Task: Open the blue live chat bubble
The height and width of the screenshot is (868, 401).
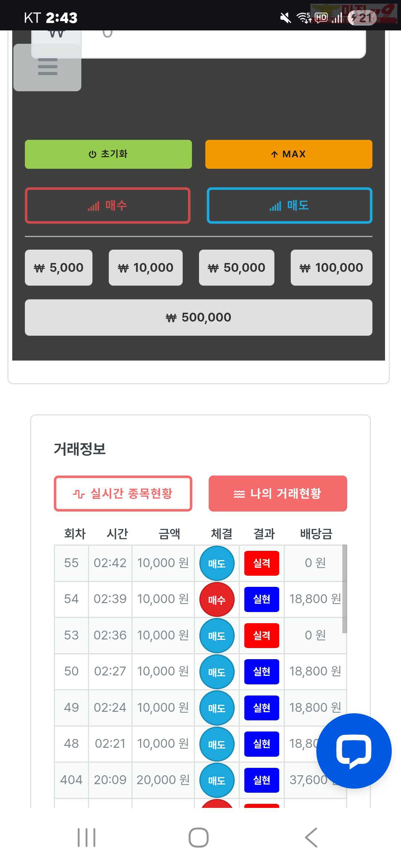Action: [x=353, y=751]
